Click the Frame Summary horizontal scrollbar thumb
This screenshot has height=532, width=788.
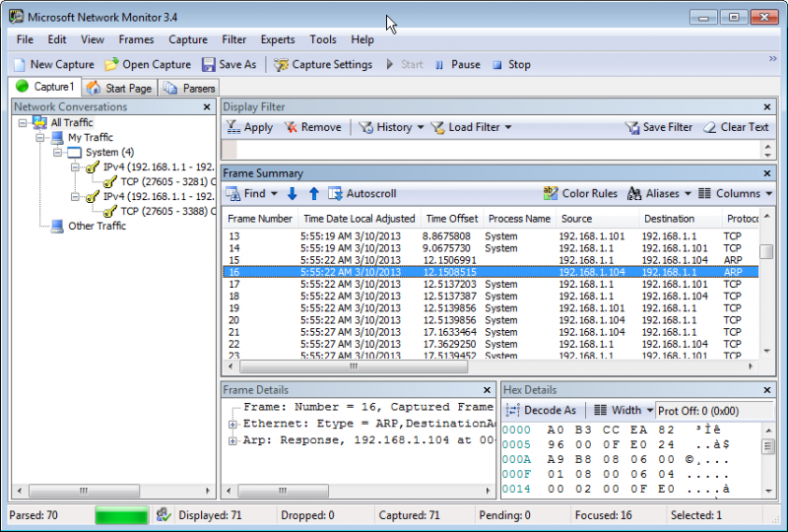[x=354, y=366]
